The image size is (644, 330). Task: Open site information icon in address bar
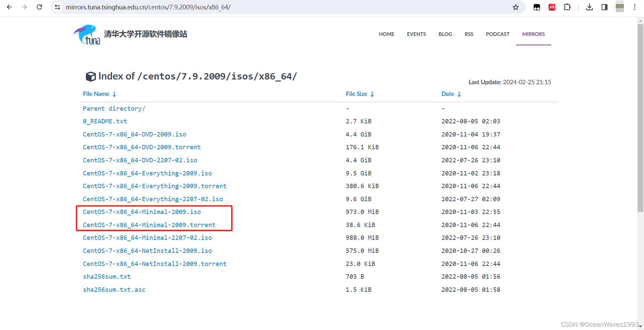point(58,7)
